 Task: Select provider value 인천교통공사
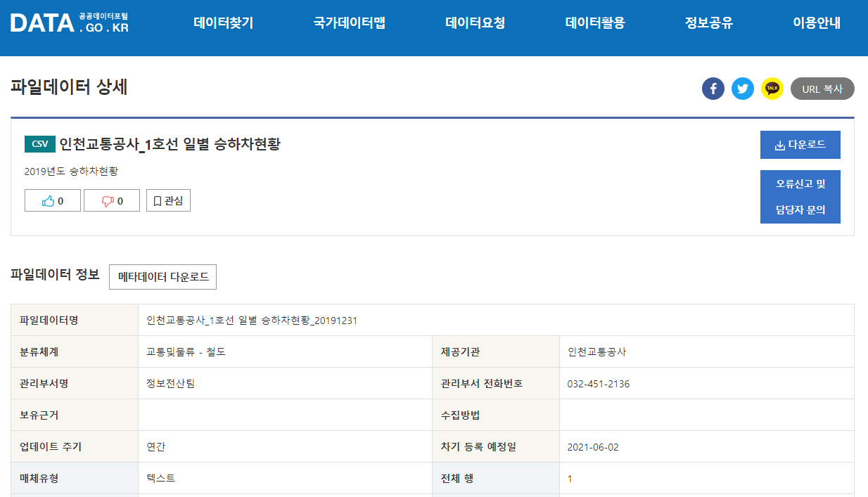pos(596,352)
